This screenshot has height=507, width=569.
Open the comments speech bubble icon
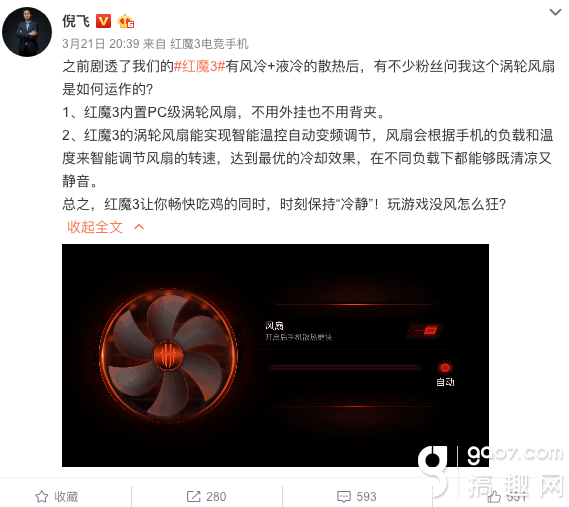click(x=344, y=496)
